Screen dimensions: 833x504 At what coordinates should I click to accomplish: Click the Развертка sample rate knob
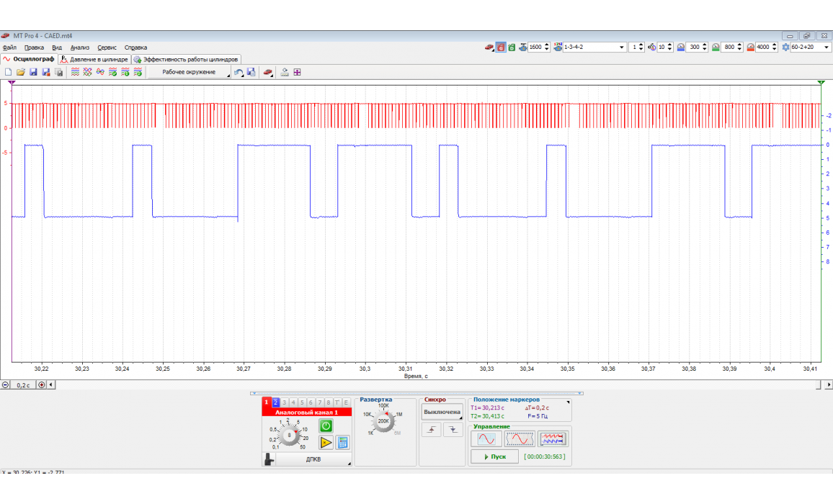pyautogui.click(x=383, y=421)
